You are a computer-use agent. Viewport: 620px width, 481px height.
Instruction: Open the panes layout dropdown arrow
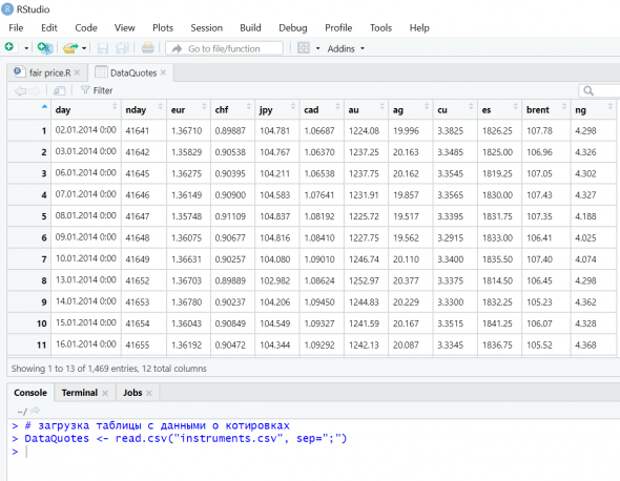[x=318, y=49]
